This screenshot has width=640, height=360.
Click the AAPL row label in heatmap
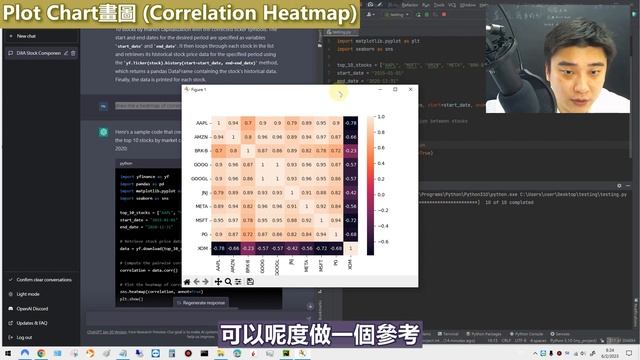point(202,123)
